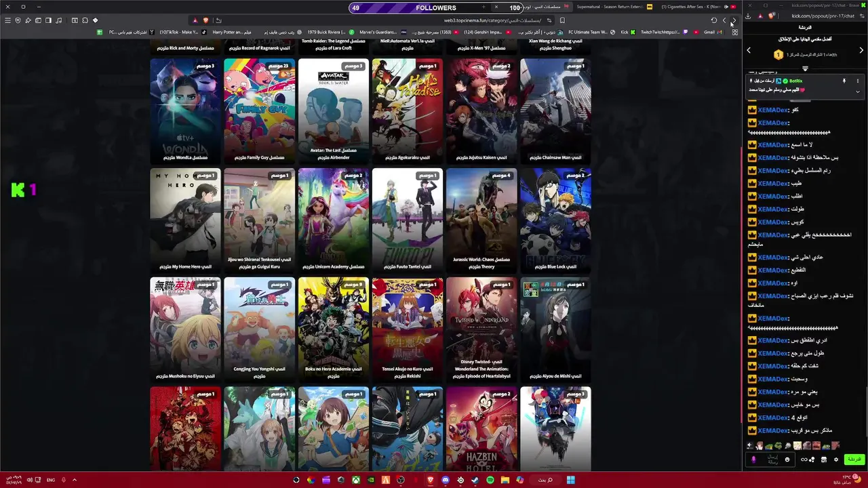Open the Xbox app from taskbar
The image size is (868, 488).
coord(356,480)
